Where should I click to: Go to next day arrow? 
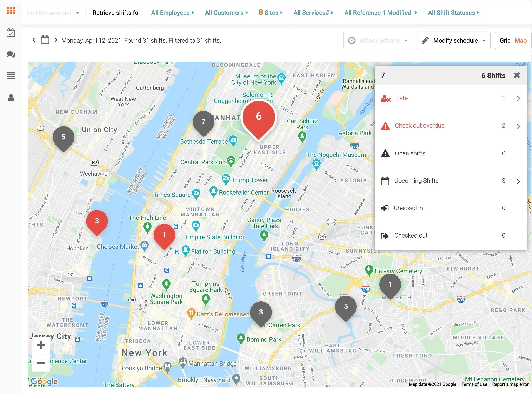click(56, 40)
